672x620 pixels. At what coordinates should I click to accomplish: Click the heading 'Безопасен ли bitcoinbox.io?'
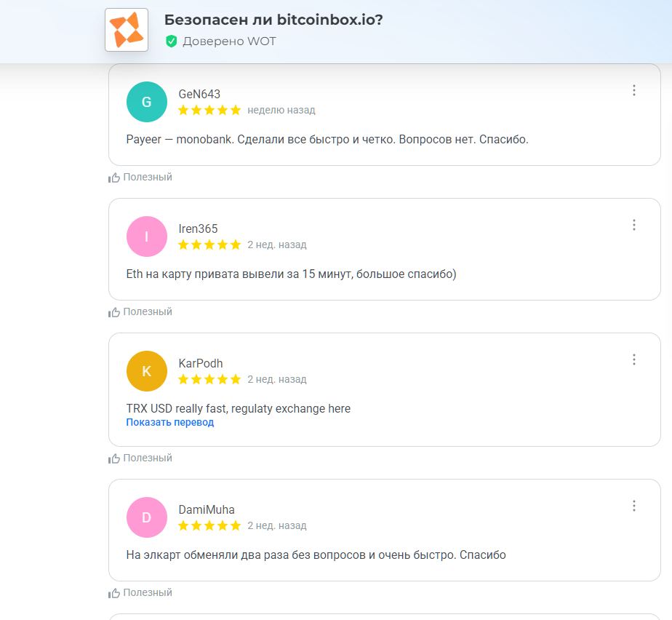click(273, 20)
